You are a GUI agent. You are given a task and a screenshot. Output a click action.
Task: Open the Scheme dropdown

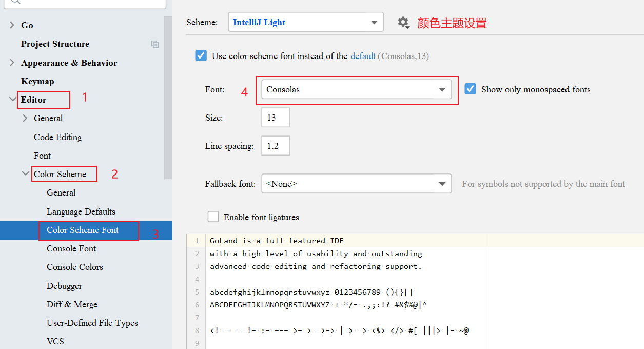click(305, 22)
